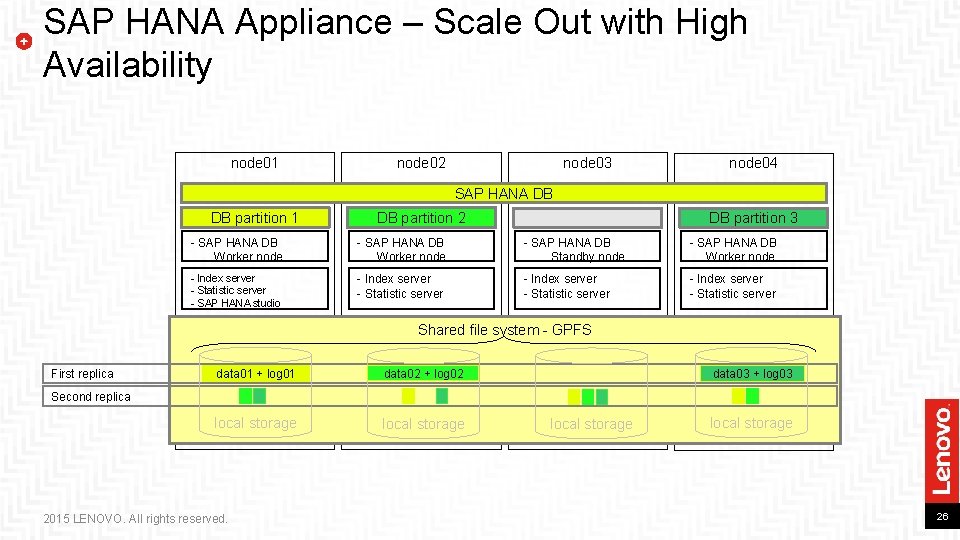The width and height of the screenshot is (960, 540).
Task: Click the node04 label
Action: [753, 163]
